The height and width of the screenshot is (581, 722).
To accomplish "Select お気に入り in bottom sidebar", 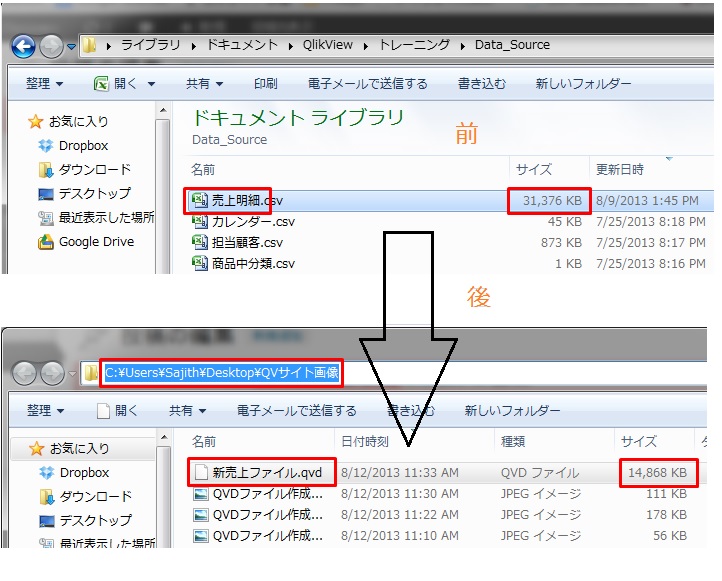I will click(x=69, y=448).
